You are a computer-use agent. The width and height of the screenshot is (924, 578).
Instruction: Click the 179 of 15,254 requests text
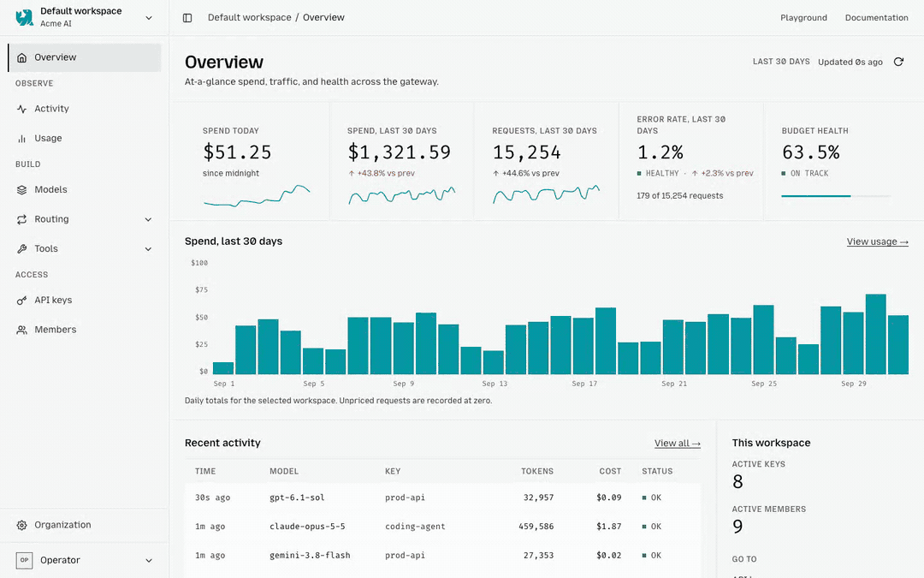pyautogui.click(x=679, y=196)
